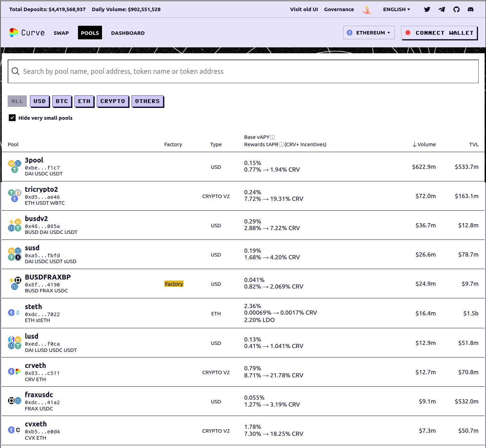This screenshot has width=486, height=448.
Task: Open Curve's Twitter profile icon
Action: click(x=427, y=9)
